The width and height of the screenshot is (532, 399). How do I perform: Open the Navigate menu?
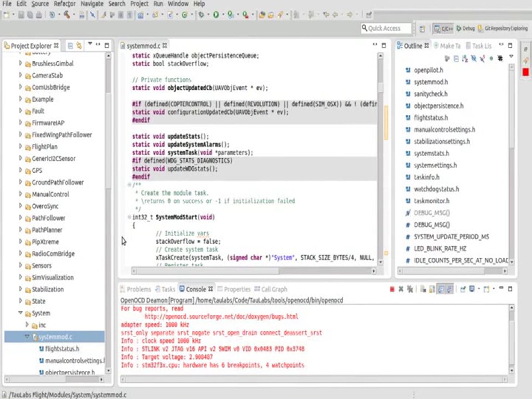[x=92, y=4]
